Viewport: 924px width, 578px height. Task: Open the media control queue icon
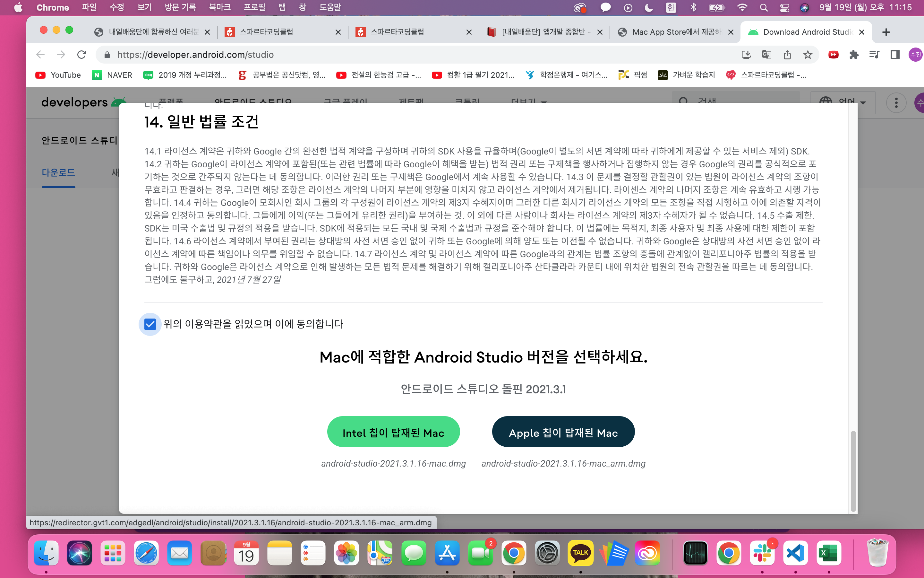874,55
